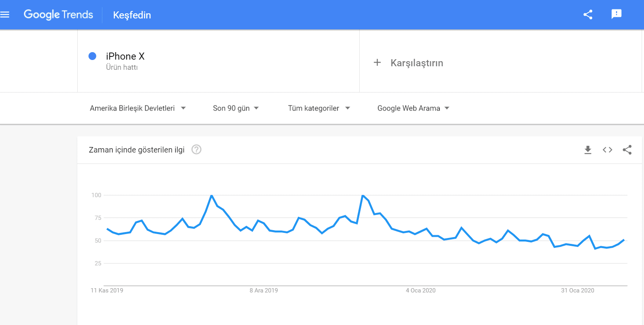Open the Tüm kategoriler category dropdown
644x325 pixels.
coord(318,108)
